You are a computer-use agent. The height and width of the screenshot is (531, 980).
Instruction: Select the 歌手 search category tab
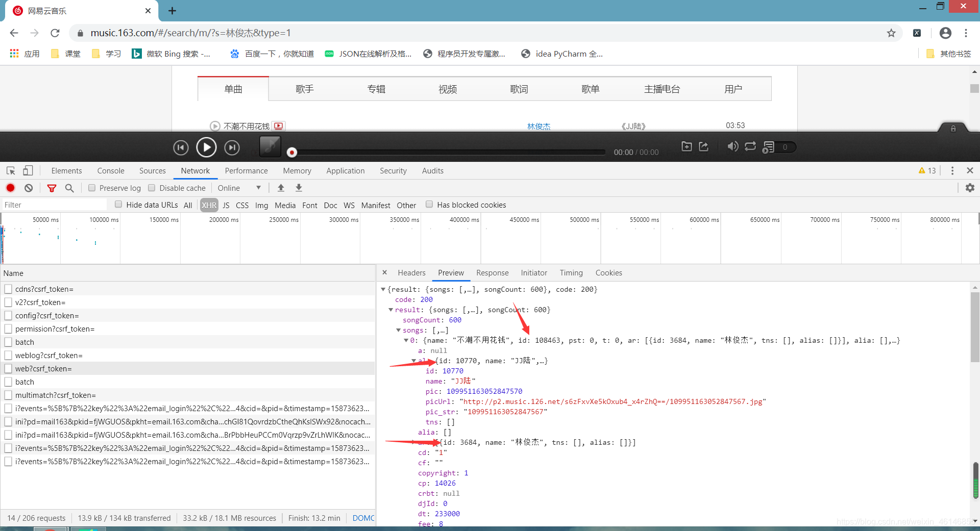pyautogui.click(x=305, y=89)
